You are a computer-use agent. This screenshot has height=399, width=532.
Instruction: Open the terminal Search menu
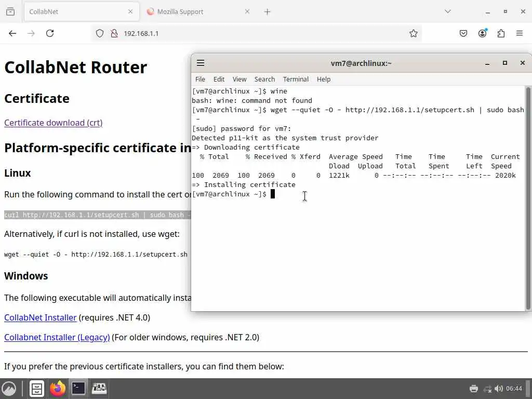264,79
